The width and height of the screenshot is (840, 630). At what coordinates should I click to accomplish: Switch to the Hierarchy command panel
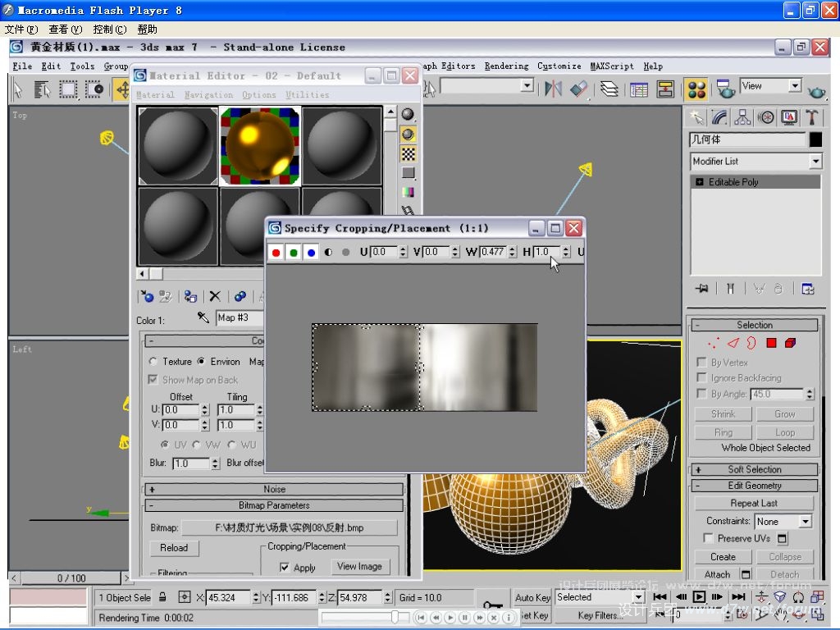pos(743,117)
